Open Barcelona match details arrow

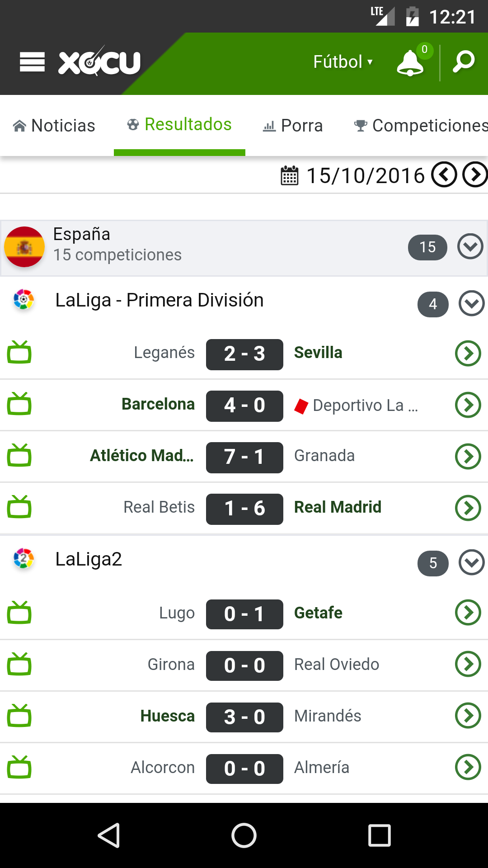468,405
